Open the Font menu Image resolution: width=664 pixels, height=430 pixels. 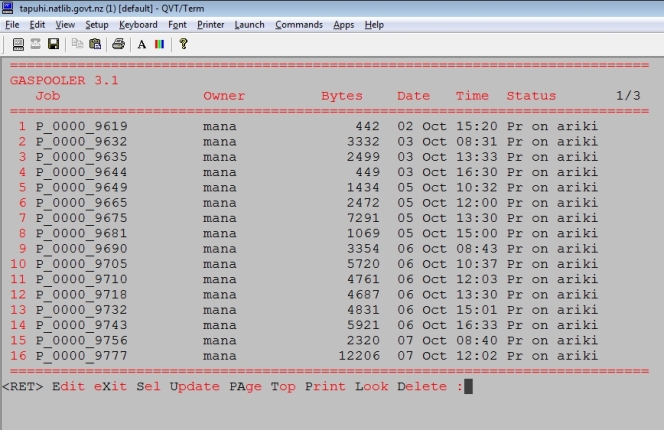click(177, 25)
